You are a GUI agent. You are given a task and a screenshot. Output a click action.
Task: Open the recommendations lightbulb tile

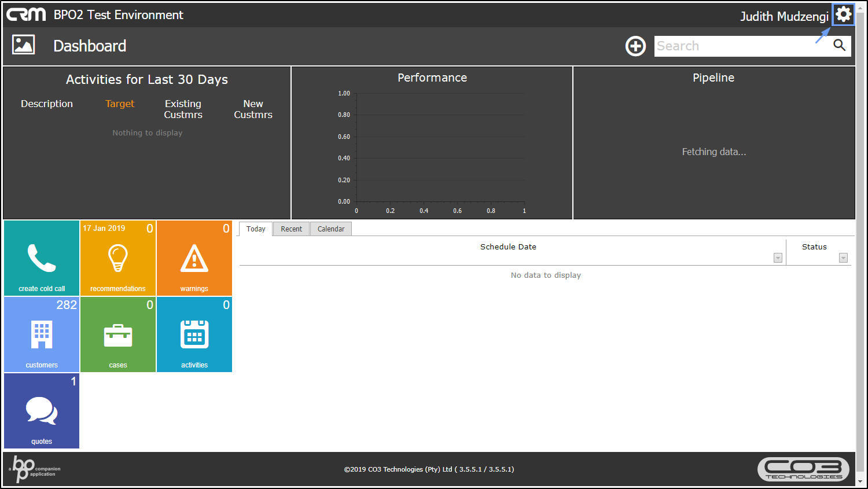pos(118,258)
